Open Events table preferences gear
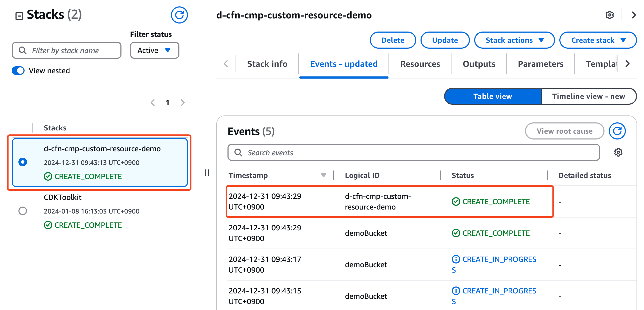Viewport: 644px width, 310px height. click(x=618, y=152)
